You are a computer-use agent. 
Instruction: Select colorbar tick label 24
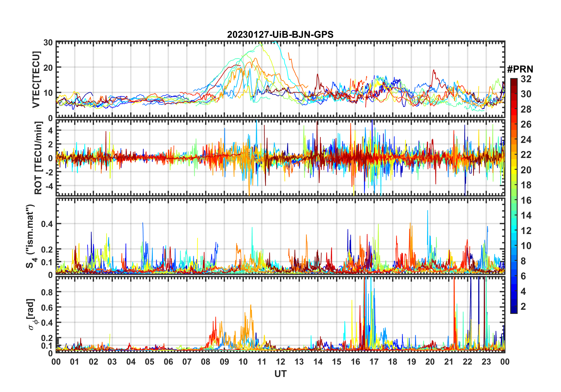pyautogui.click(x=526, y=139)
